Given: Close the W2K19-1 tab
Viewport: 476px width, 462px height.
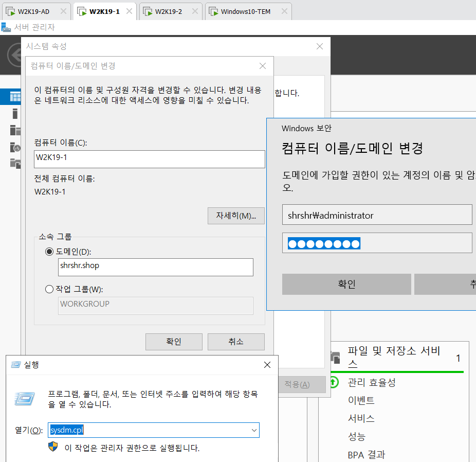Looking at the screenshot, I should (x=130, y=11).
